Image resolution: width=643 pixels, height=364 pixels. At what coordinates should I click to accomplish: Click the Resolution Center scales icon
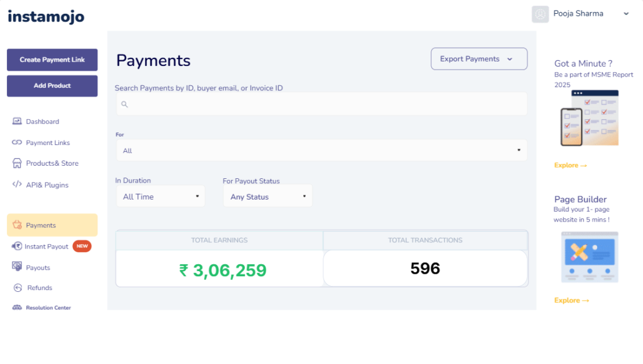(17, 308)
